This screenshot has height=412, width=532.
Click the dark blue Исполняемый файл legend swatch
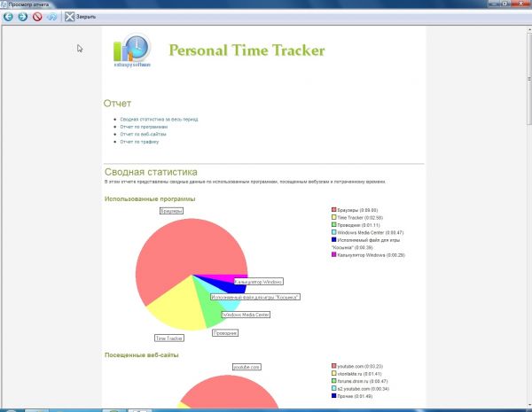pos(334,239)
